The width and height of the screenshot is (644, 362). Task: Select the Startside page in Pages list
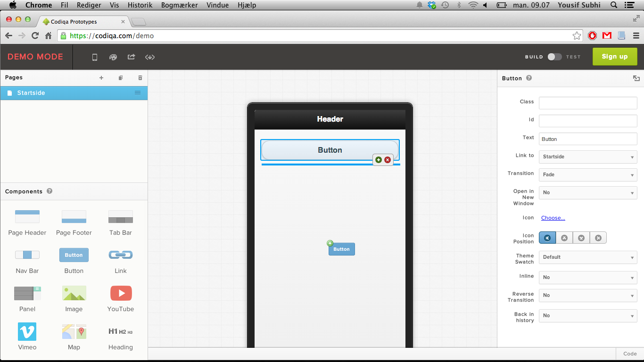31,93
